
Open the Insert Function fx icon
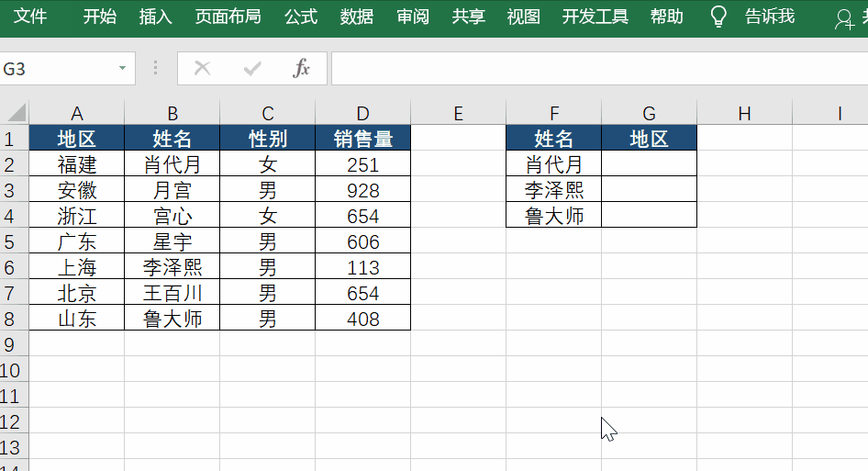(301, 68)
